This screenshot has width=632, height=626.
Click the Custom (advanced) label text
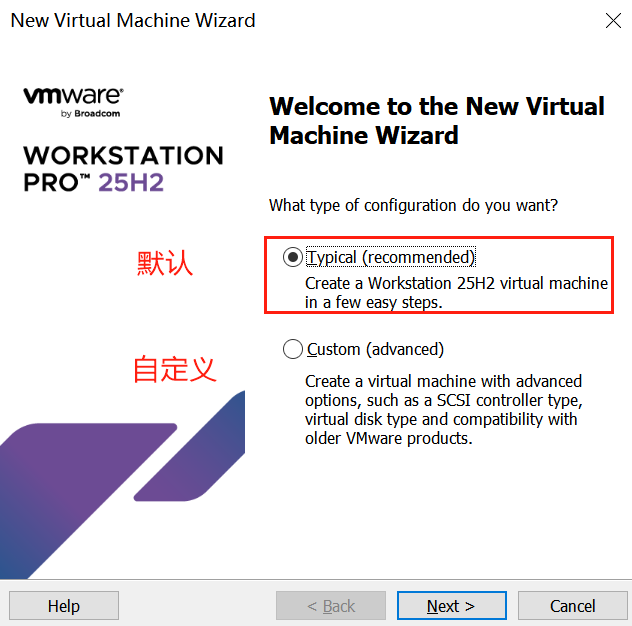pyautogui.click(x=375, y=349)
